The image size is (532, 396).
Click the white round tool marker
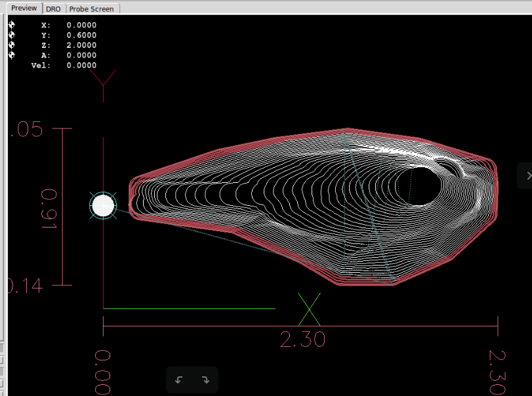point(103,205)
